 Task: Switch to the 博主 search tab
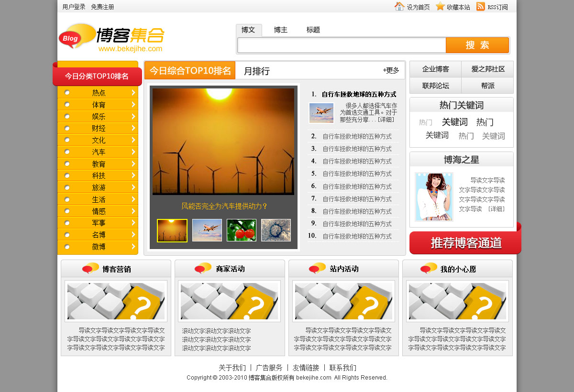click(x=281, y=30)
